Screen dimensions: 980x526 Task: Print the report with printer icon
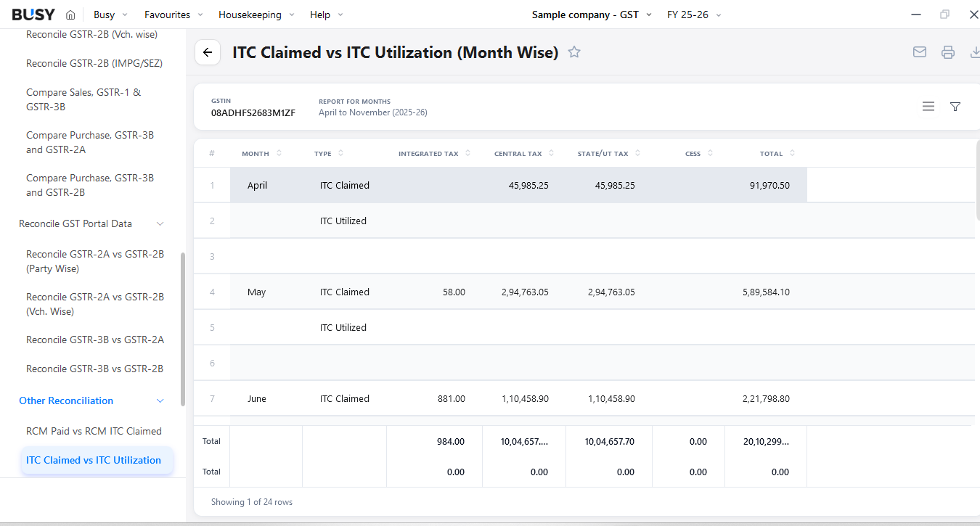click(x=948, y=52)
